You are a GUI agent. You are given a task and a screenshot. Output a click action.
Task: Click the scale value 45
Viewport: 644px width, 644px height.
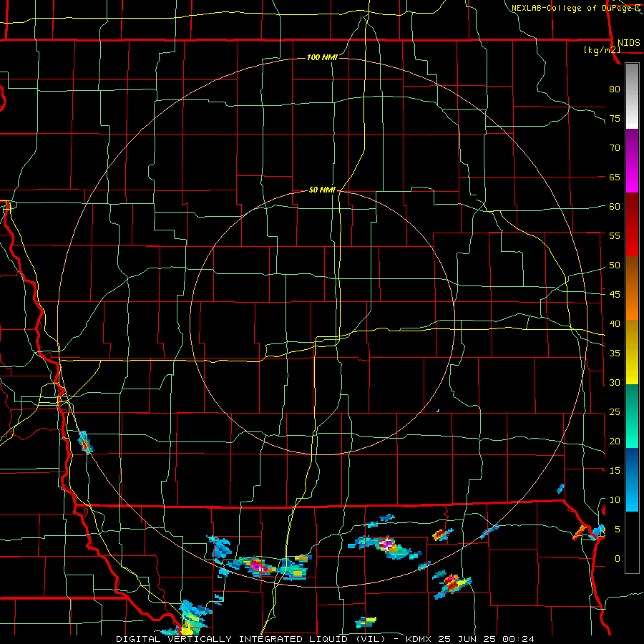615,295
